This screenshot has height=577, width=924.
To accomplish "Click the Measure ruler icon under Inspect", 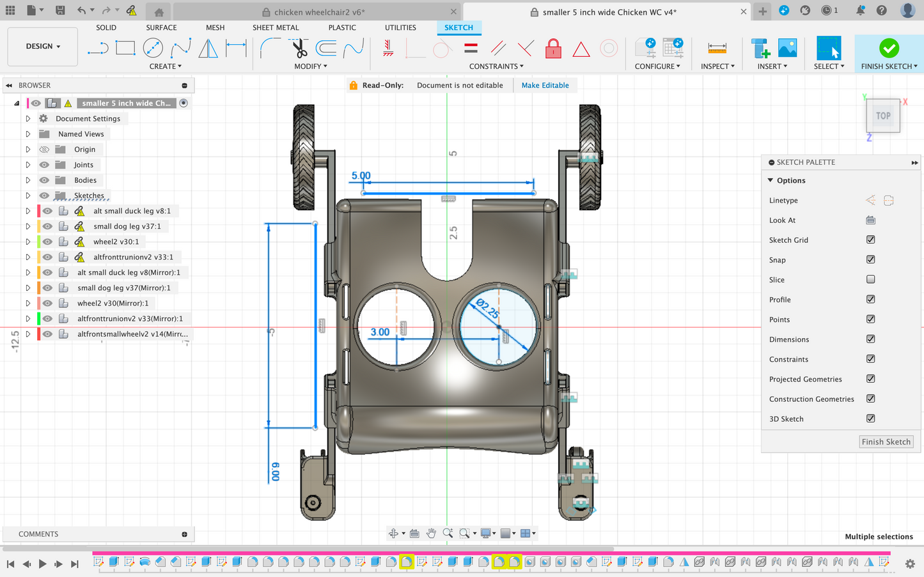I will (717, 49).
